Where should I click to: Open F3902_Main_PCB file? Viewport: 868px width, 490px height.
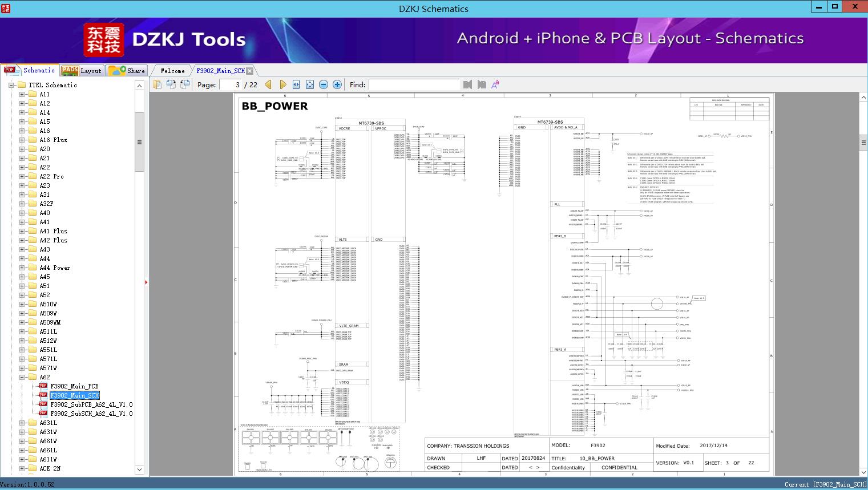74,386
